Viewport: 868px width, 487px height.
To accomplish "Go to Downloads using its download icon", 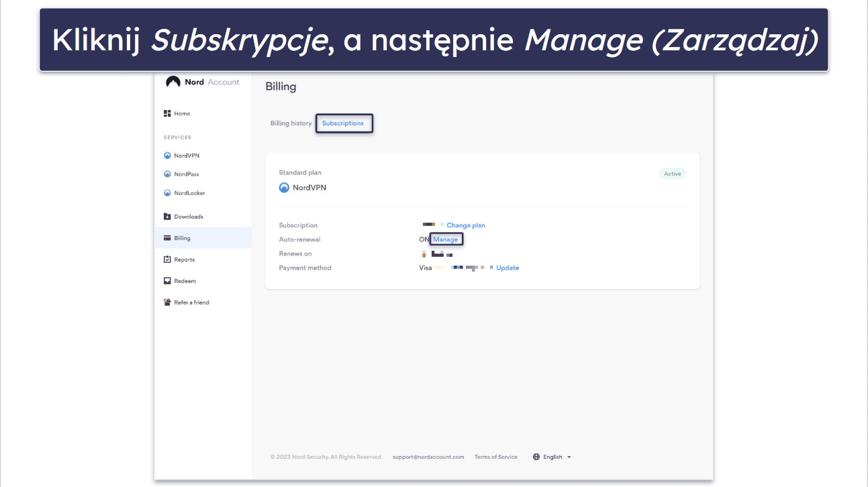I will point(167,217).
